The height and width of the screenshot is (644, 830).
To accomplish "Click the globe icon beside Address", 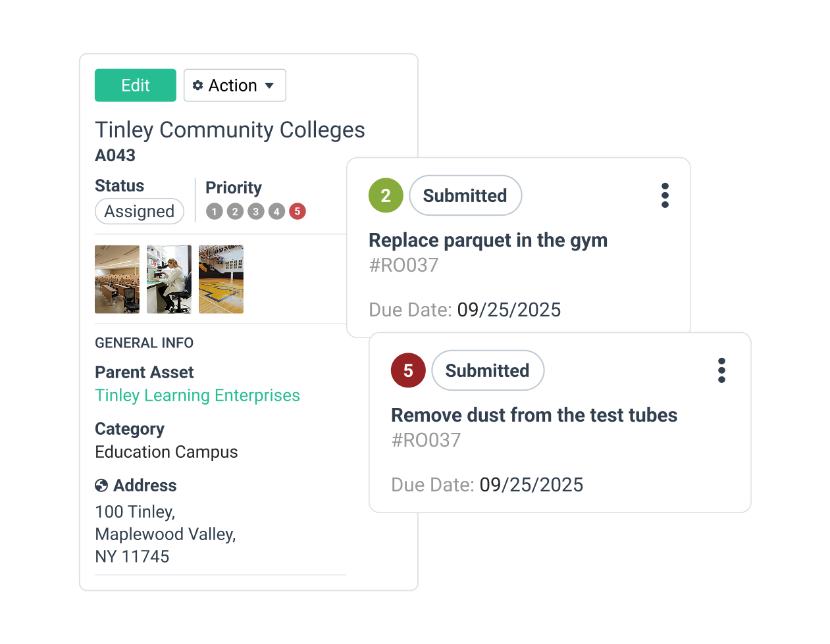I will [101, 485].
